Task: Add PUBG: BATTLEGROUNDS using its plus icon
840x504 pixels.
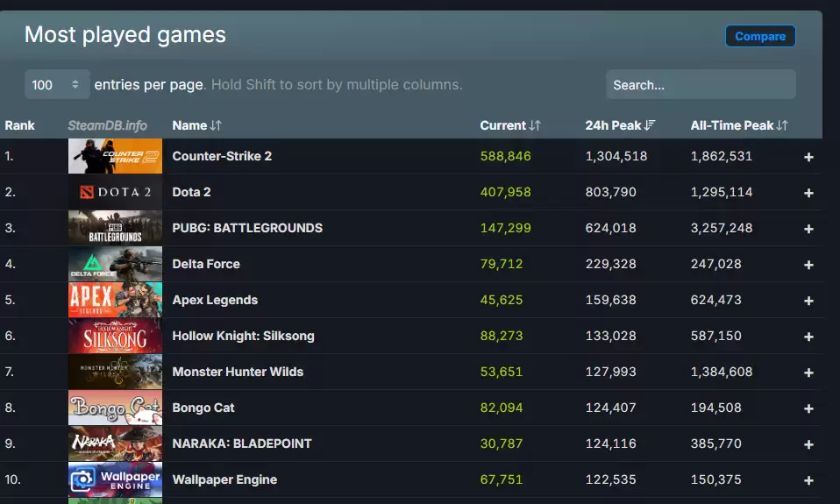Action: tap(808, 229)
